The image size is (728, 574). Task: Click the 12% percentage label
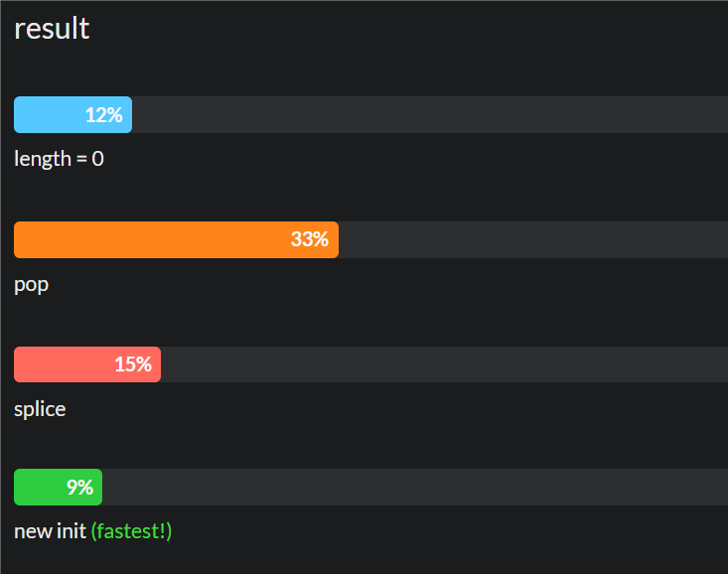click(x=103, y=115)
